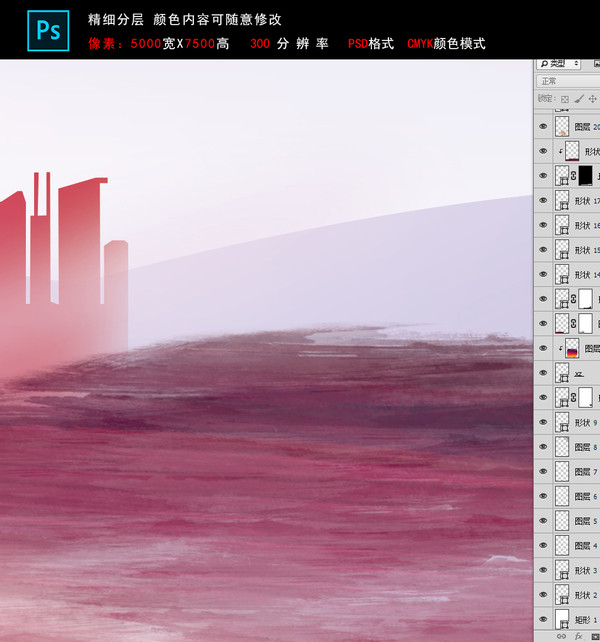Select the 图层 4 layer thumbnail
Screen dimensions: 600x642
[562, 545]
